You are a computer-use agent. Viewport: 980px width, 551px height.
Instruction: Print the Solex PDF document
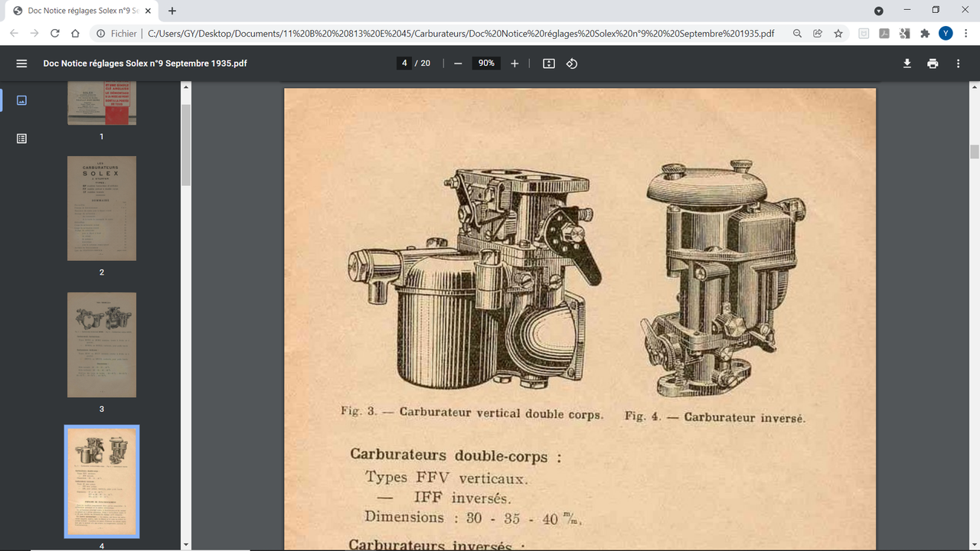point(933,64)
